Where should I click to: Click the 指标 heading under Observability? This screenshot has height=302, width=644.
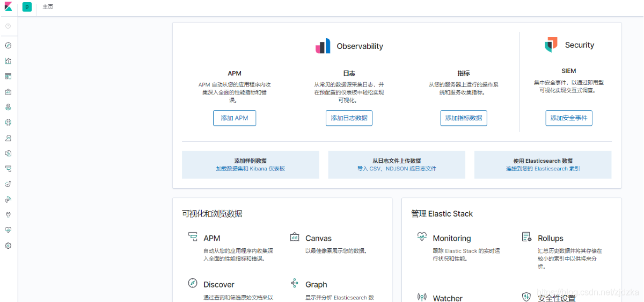464,73
